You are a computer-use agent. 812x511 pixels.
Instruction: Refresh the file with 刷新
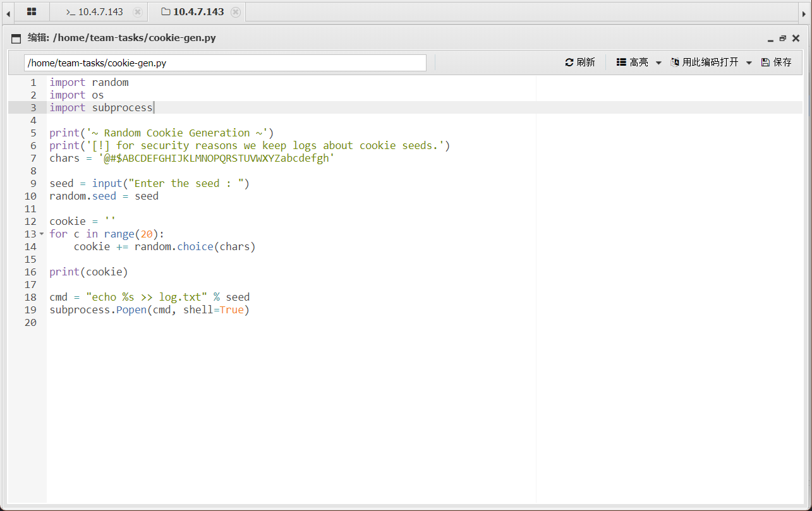pyautogui.click(x=580, y=63)
